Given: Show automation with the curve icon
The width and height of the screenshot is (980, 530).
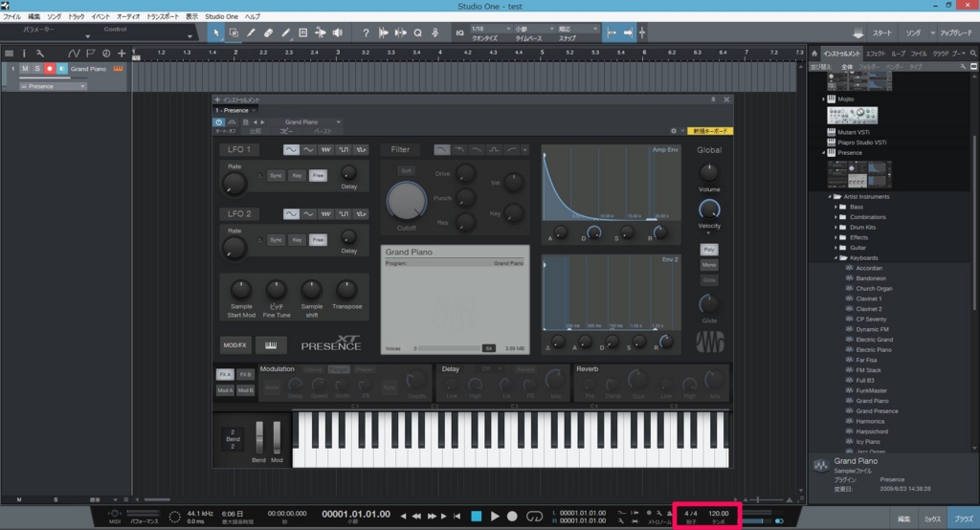Looking at the screenshot, I should tap(74, 54).
